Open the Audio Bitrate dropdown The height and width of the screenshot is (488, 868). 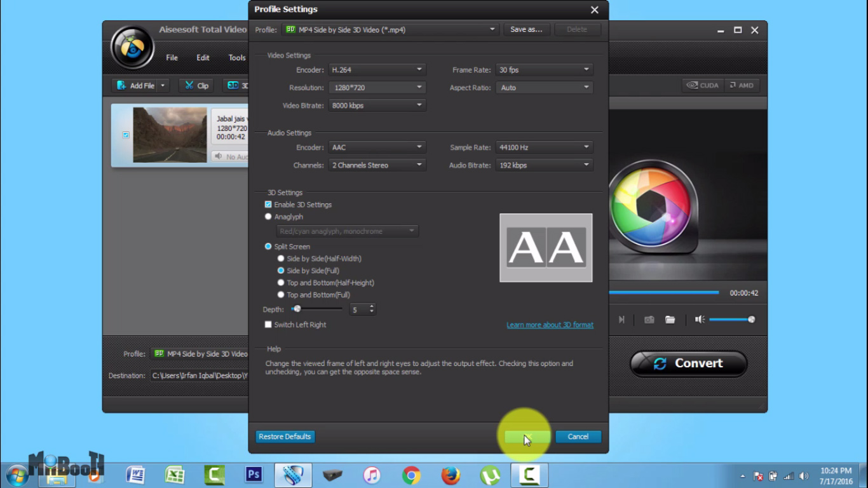(545, 165)
